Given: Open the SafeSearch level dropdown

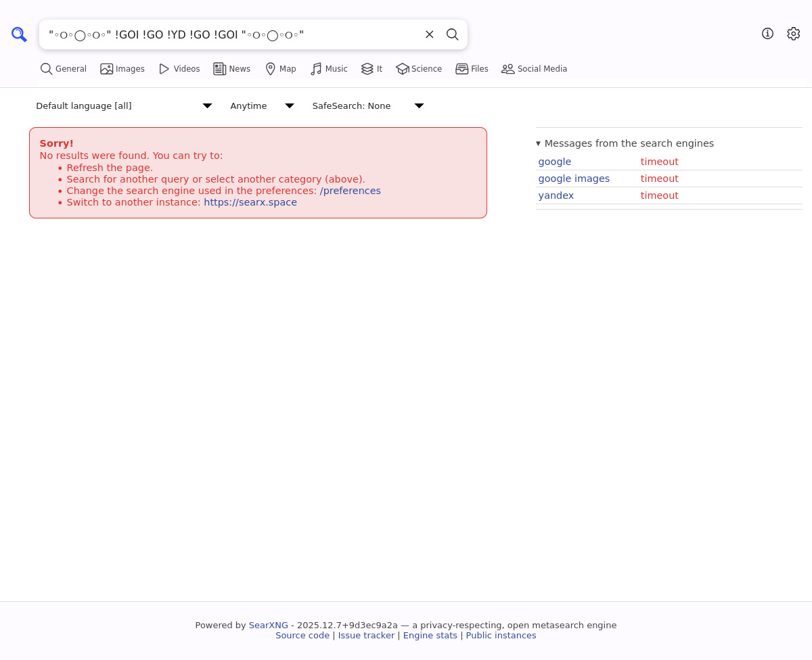Looking at the screenshot, I should coord(367,106).
